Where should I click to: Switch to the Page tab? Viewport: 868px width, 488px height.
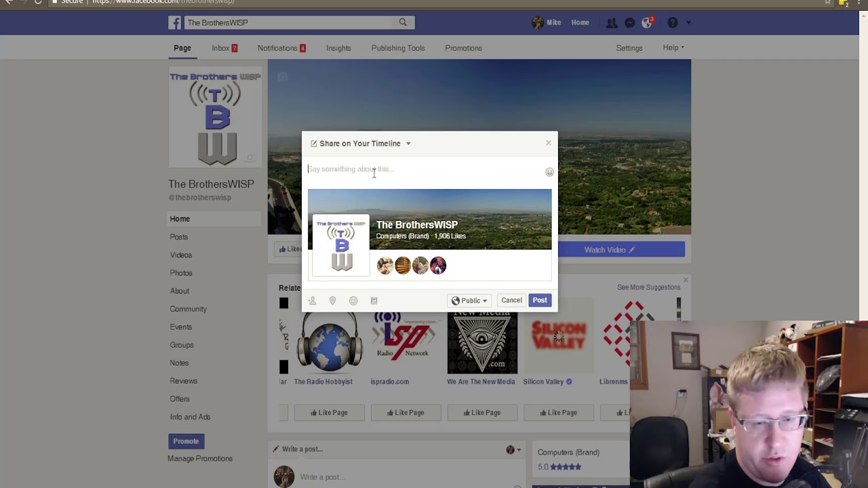click(182, 48)
